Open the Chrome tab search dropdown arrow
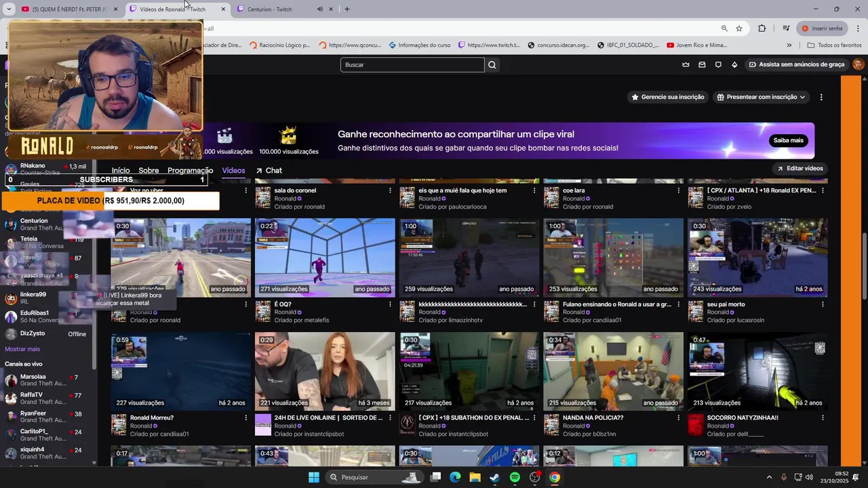The height and width of the screenshot is (488, 868). pyautogui.click(x=9, y=9)
